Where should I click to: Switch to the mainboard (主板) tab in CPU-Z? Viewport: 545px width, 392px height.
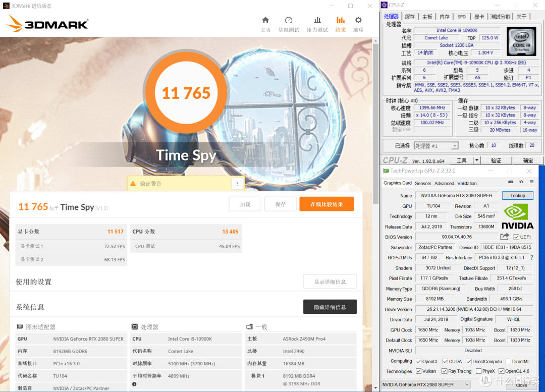(427, 17)
